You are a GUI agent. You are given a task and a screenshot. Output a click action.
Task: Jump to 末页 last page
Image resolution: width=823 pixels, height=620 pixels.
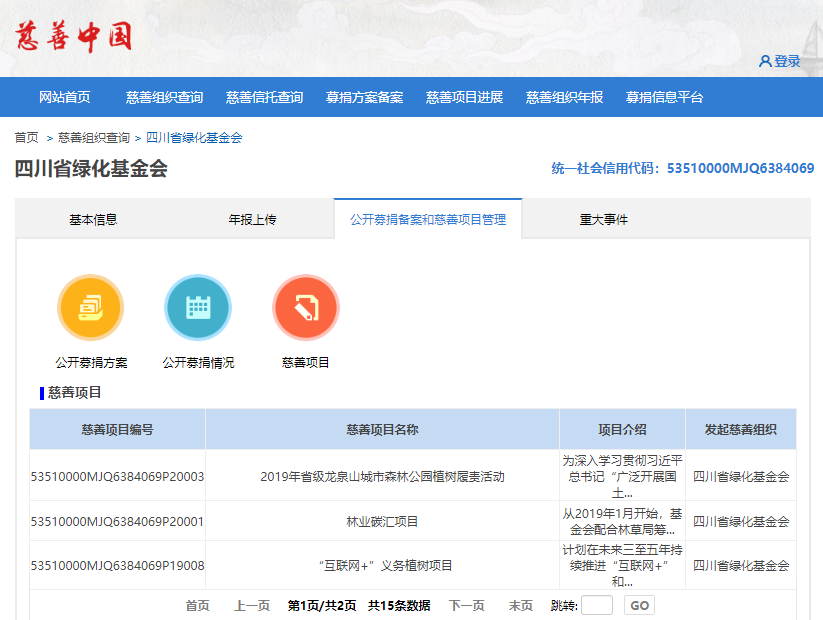pyautogui.click(x=521, y=605)
